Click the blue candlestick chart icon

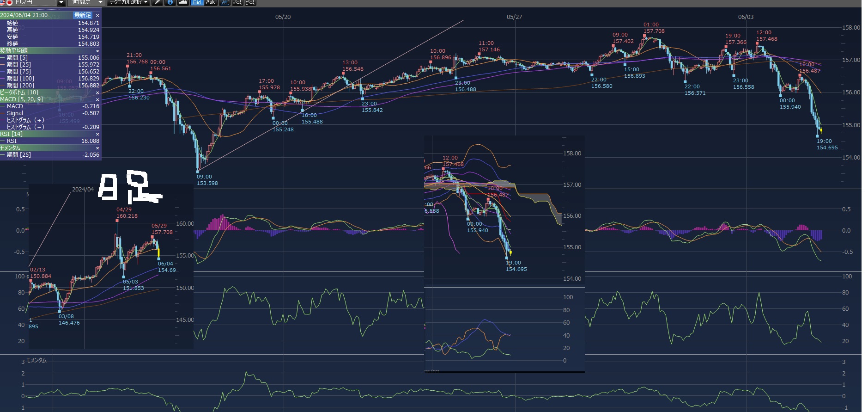coord(225,2)
